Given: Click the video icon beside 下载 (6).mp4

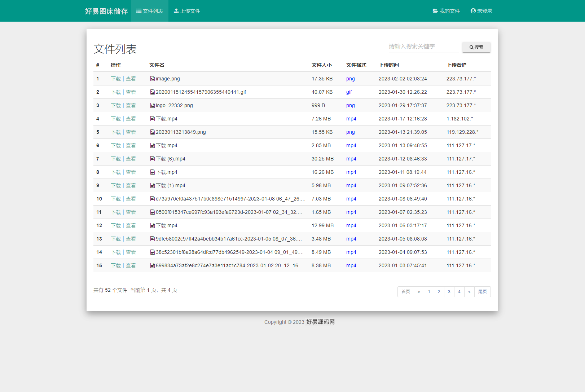Looking at the screenshot, I should click(x=153, y=159).
